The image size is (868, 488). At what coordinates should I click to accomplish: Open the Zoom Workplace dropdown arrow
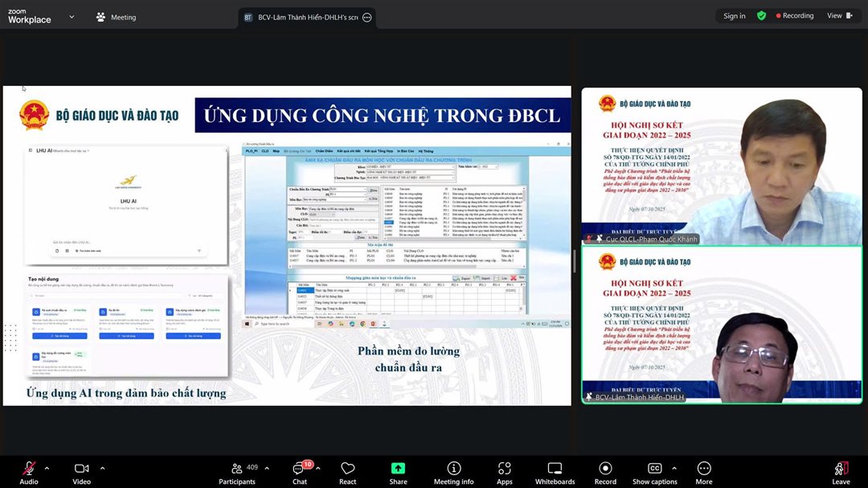(72, 16)
